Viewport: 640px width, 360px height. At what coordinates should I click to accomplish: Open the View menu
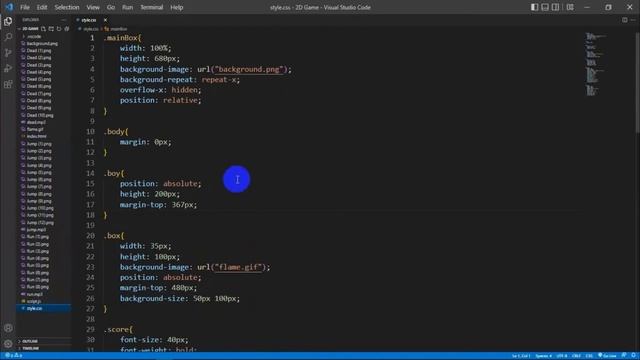[93, 7]
